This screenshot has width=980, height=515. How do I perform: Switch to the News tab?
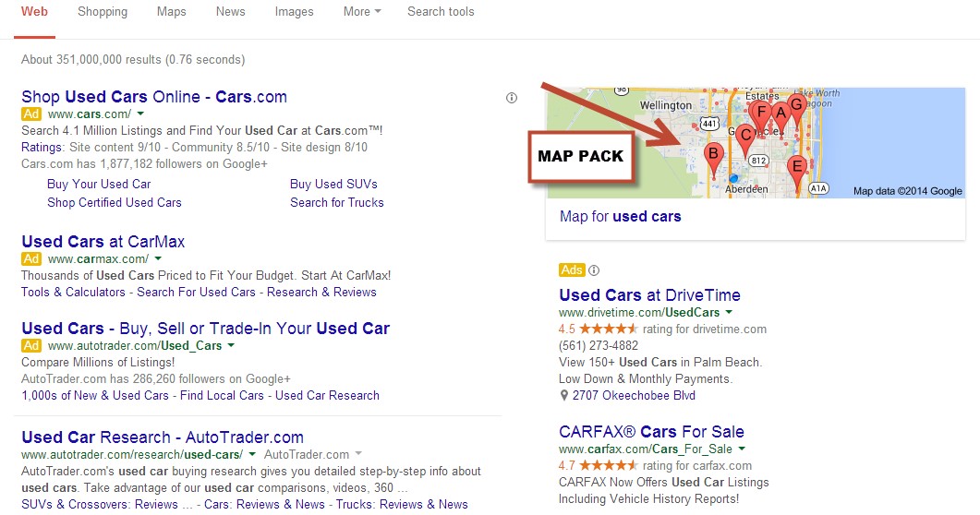coord(231,12)
